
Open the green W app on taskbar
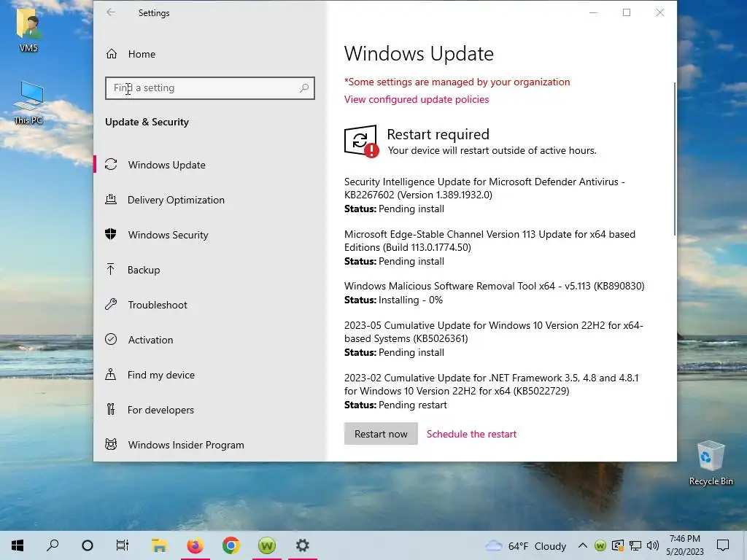click(267, 545)
